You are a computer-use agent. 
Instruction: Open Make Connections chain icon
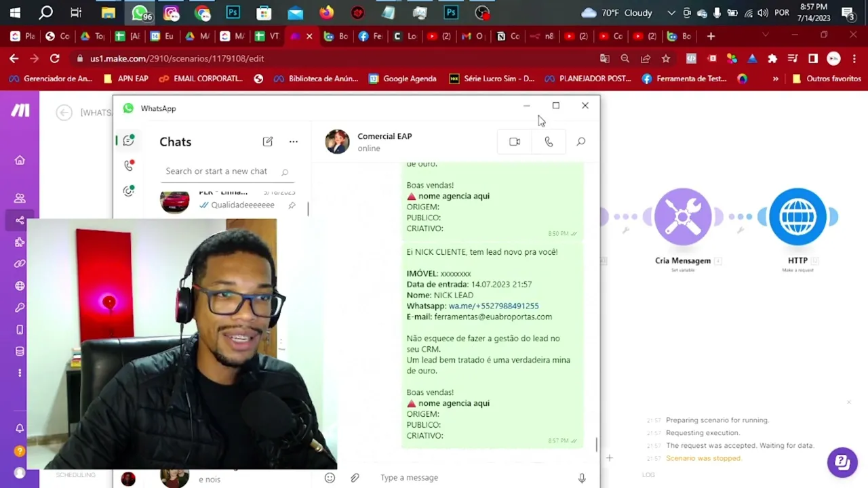pyautogui.click(x=20, y=264)
